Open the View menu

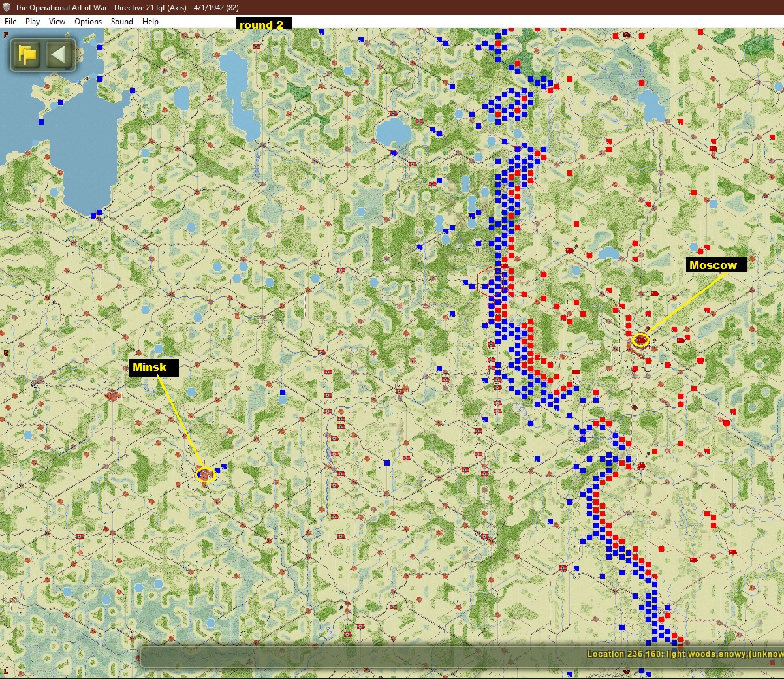tap(57, 22)
